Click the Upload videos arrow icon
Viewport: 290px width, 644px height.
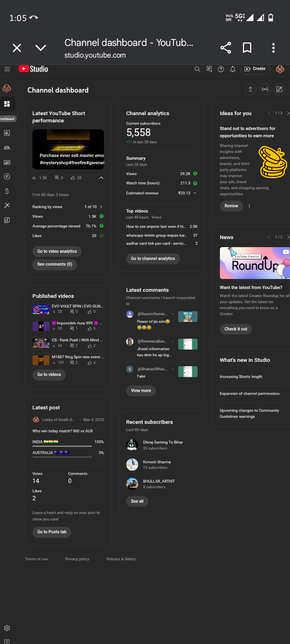click(251, 89)
